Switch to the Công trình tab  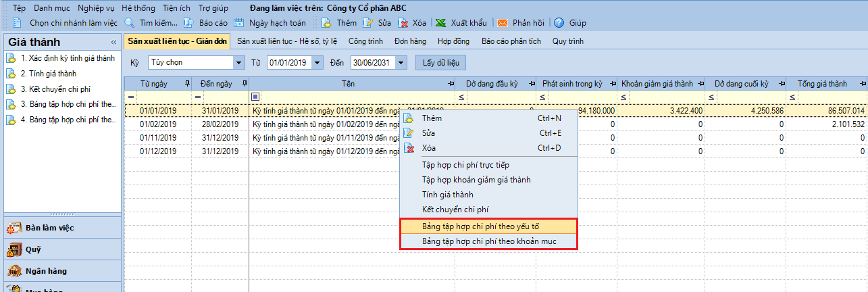[x=365, y=41]
